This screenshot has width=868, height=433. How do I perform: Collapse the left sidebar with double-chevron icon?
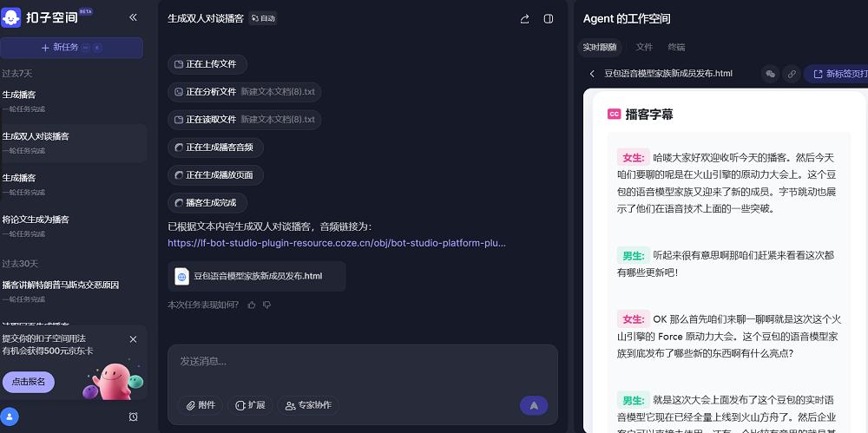pos(133,17)
